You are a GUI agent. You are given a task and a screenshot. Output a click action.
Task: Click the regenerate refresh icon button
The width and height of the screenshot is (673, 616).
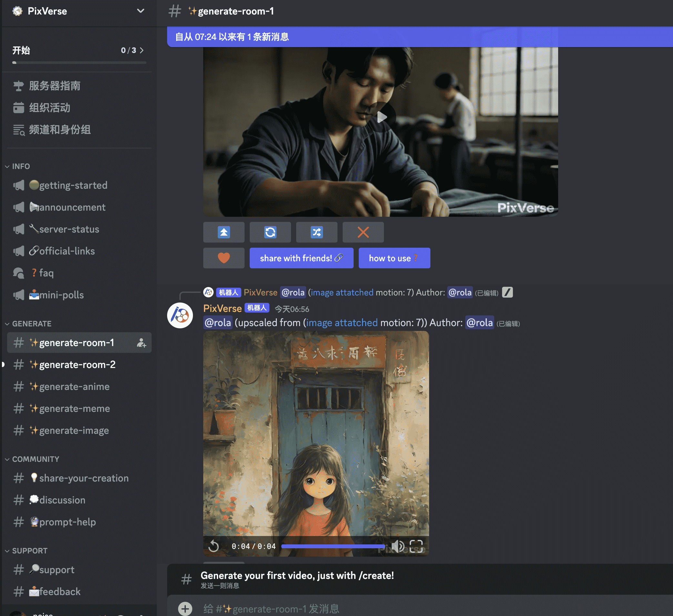(270, 232)
